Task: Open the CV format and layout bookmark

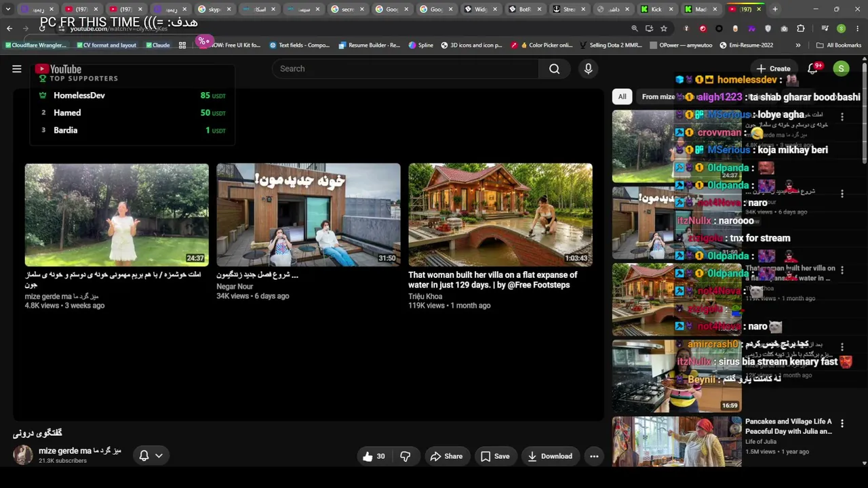Action: 106,45
